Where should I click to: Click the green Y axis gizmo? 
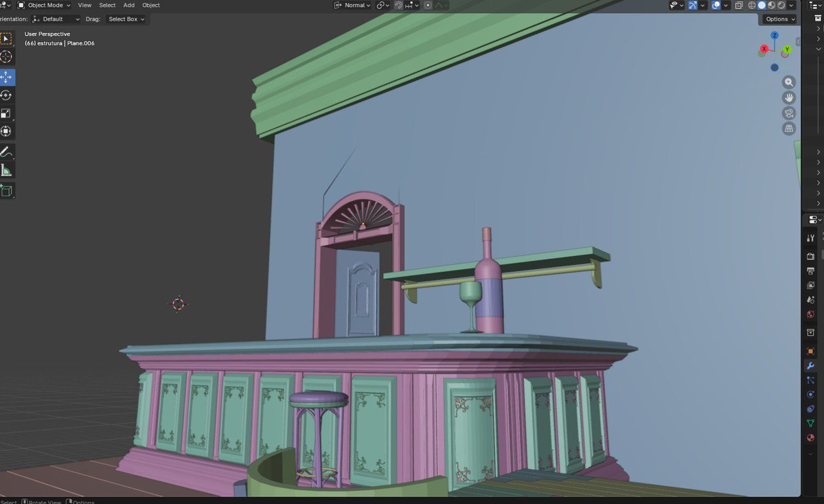[x=788, y=49]
